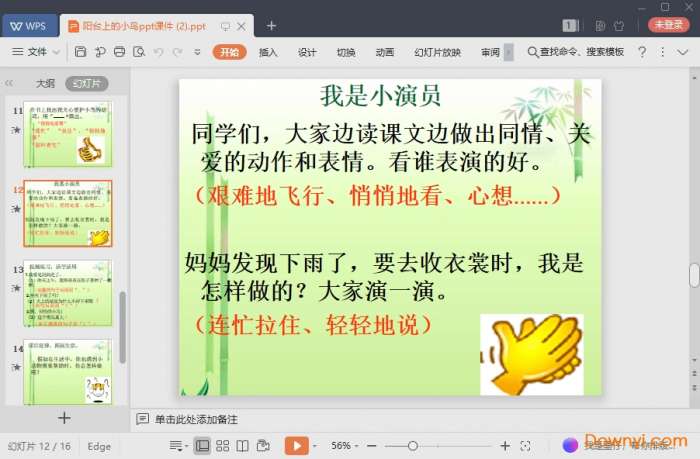Select the 幻灯片放映 tab
This screenshot has width=700, height=459.
(437, 52)
